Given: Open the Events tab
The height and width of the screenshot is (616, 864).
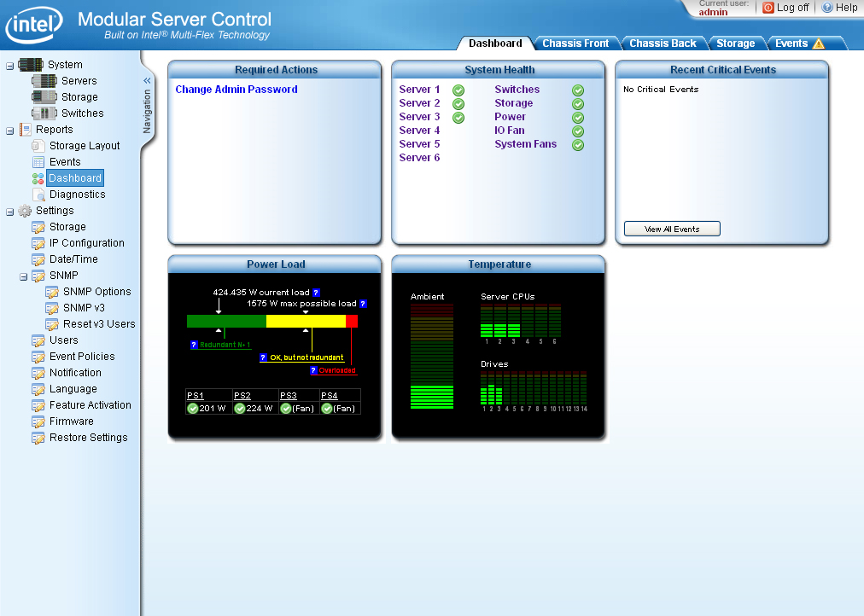Looking at the screenshot, I should click(791, 44).
